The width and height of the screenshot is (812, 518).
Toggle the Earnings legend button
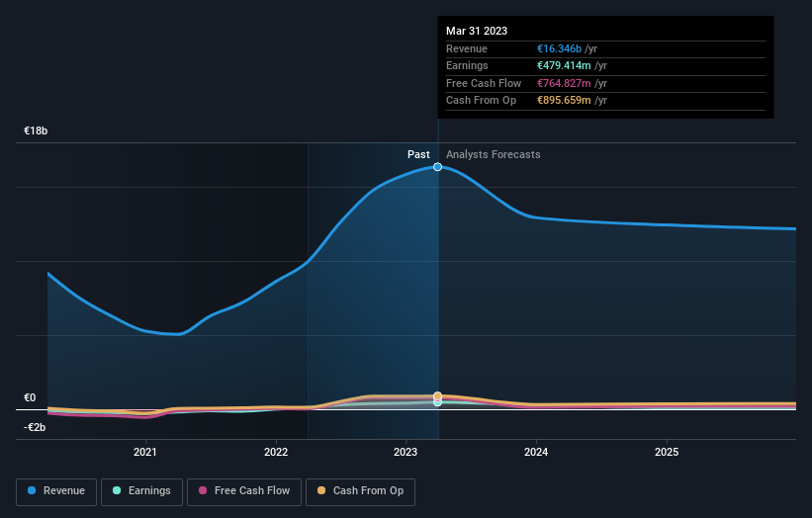(141, 491)
